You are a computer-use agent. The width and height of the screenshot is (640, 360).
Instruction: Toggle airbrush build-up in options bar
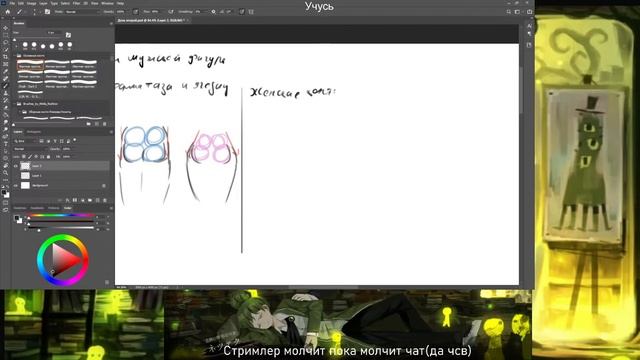pos(171,12)
